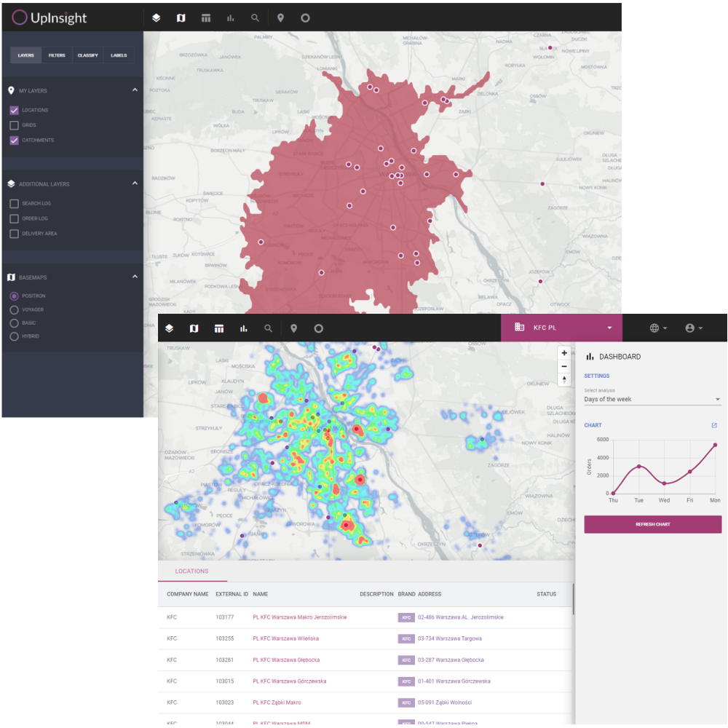Click address 05-091 Ząbki Wolności
This screenshot has width=728, height=728.
click(x=445, y=703)
